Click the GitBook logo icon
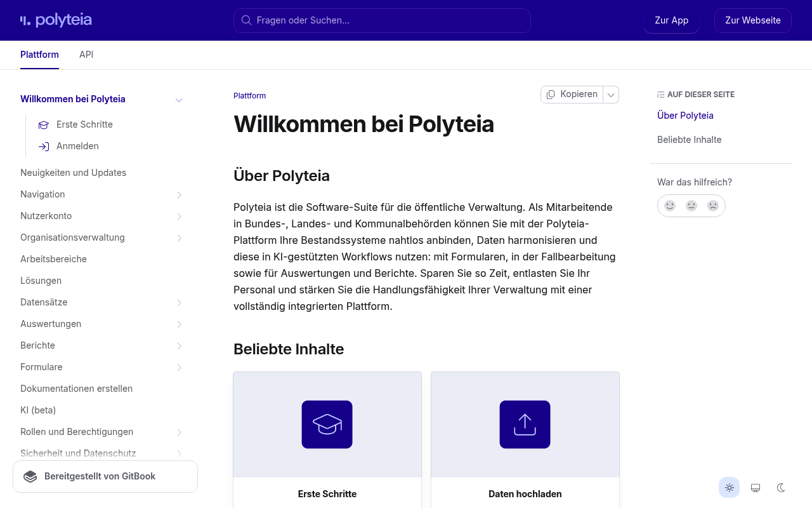 tap(30, 477)
